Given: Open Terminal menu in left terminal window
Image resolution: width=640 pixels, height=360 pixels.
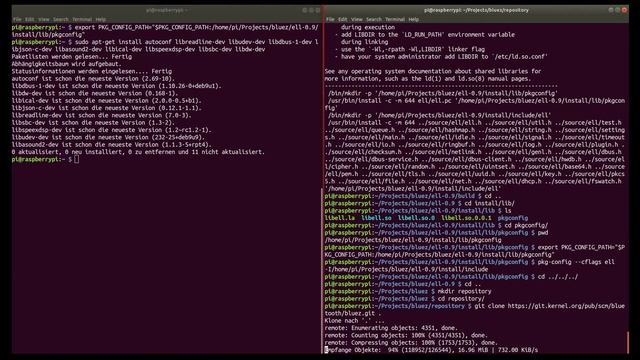Looking at the screenshot, I should click(82, 19).
